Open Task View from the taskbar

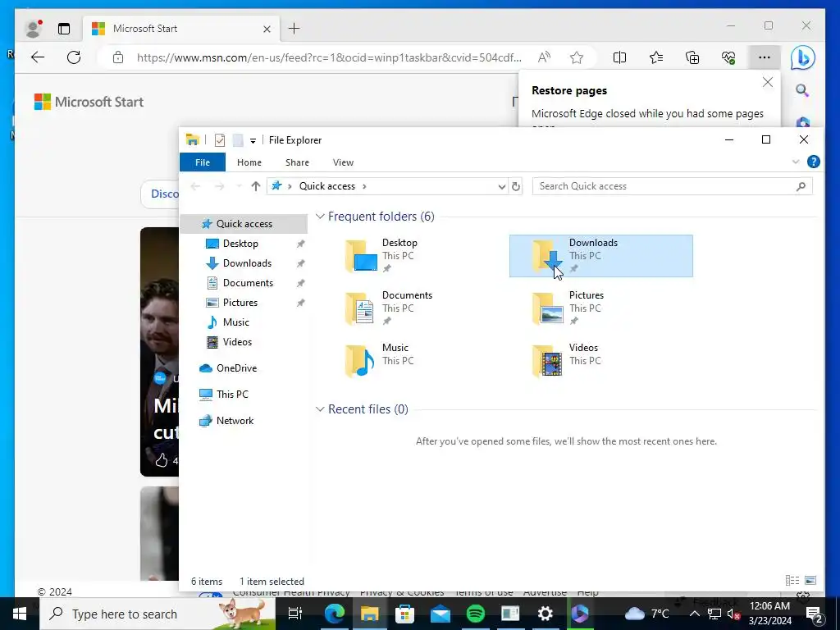(x=295, y=614)
